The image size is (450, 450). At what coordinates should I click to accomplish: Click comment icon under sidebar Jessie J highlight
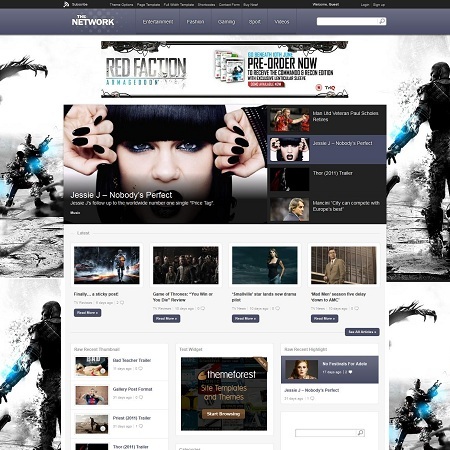point(312,398)
